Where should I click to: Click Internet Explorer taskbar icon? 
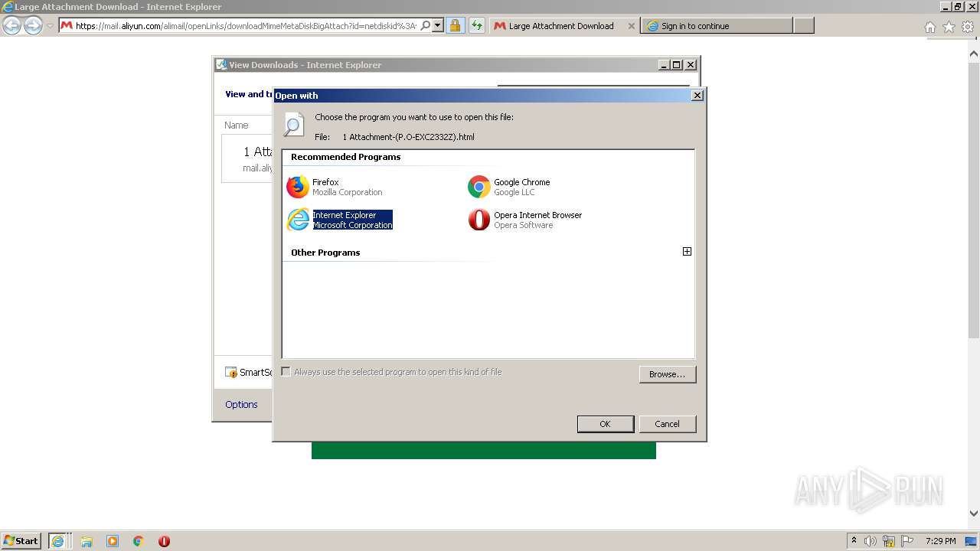pyautogui.click(x=58, y=541)
